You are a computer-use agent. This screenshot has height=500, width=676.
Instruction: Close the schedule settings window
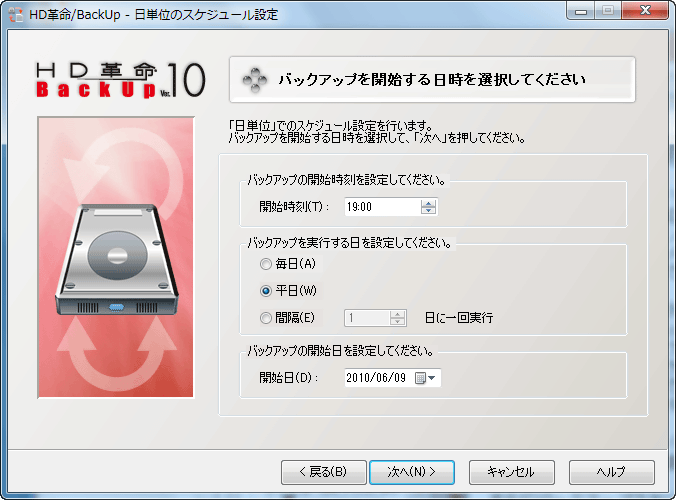pos(645,11)
